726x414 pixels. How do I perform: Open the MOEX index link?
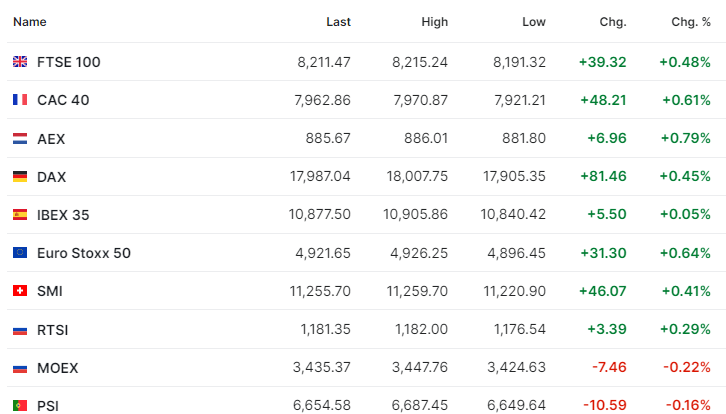57,368
